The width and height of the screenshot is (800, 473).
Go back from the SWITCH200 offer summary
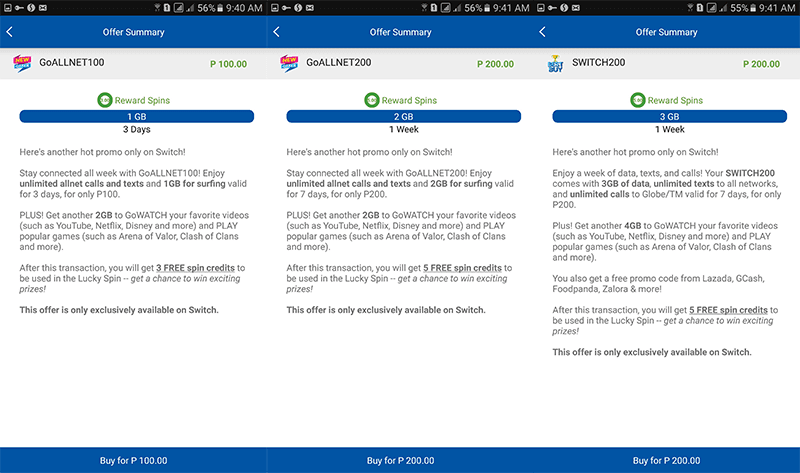point(542,32)
